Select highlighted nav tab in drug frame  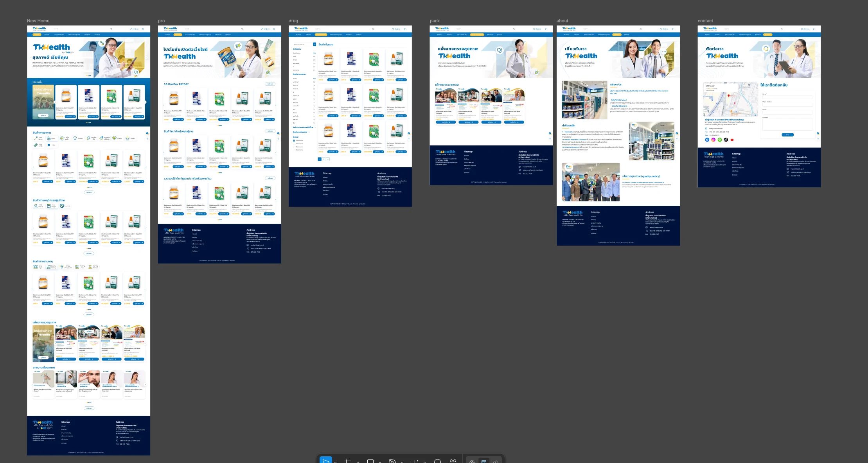pos(321,35)
